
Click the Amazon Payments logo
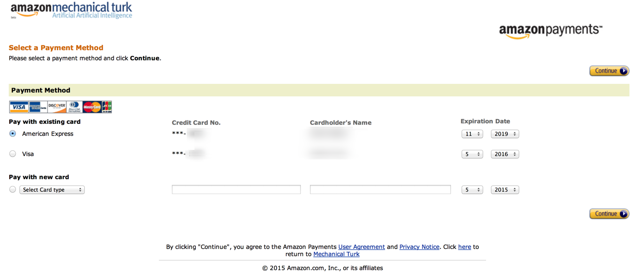[x=551, y=31]
